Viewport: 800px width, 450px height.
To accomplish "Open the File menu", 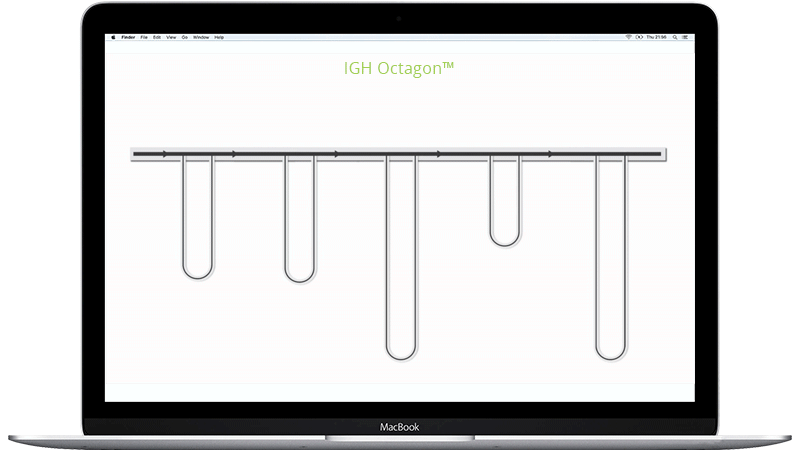I will pyautogui.click(x=145, y=37).
